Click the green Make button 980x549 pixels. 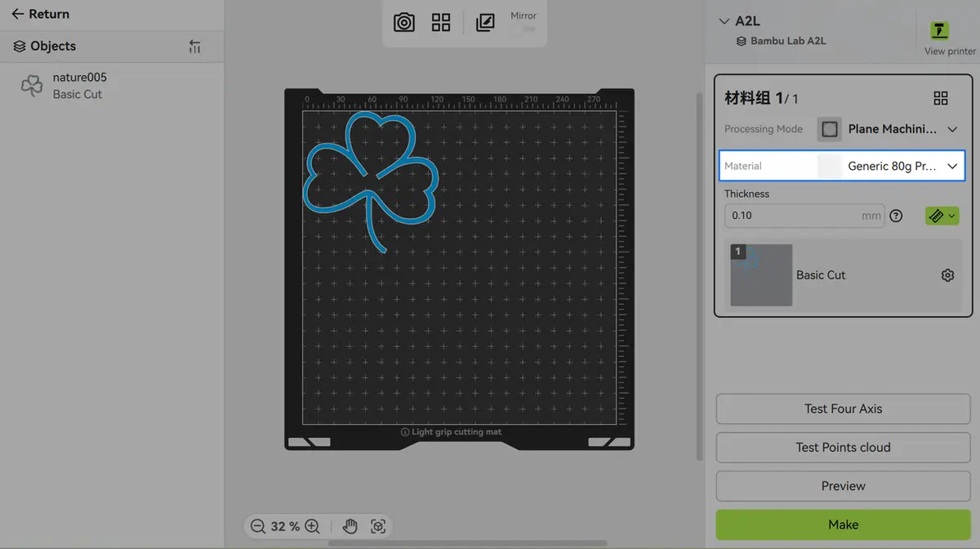pos(843,524)
